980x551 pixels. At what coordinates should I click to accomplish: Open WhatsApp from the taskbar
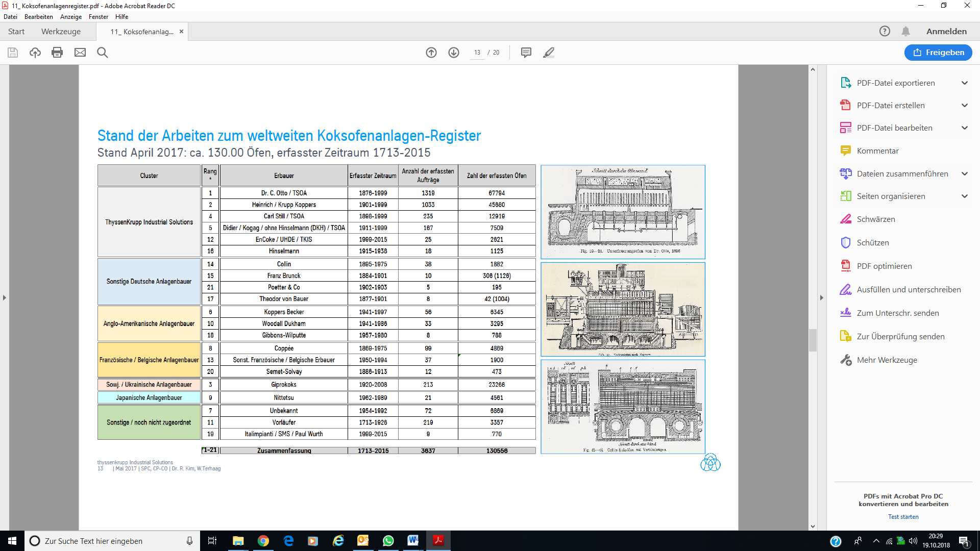tap(388, 541)
